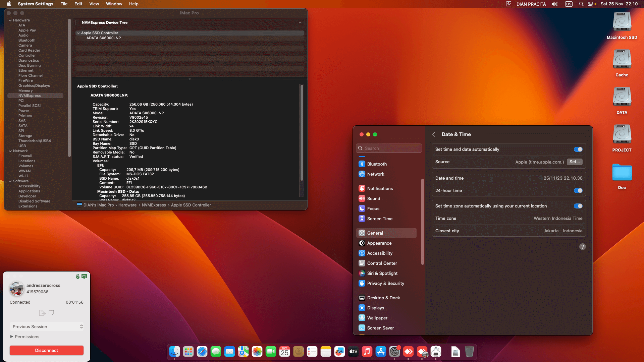
Task: Select ADATA SX6000LNP in the device tree
Action: 104,38
